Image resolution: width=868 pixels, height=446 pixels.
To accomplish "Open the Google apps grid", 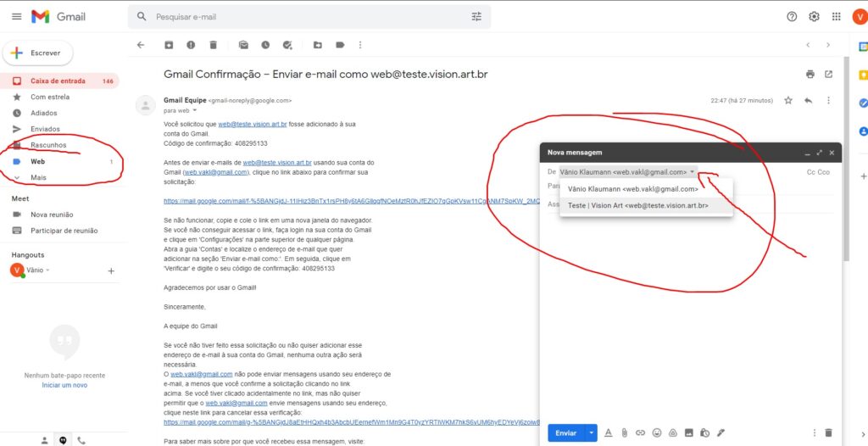I will pos(837,17).
